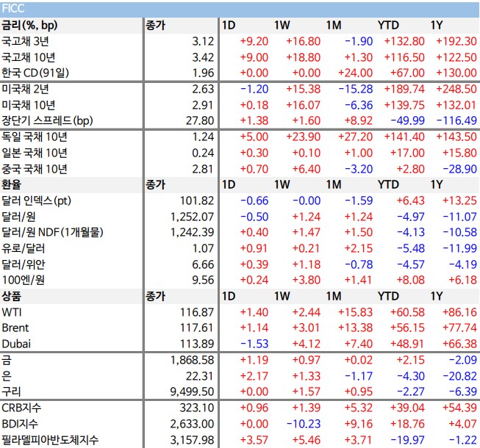The height and width of the screenshot is (448, 480).
Task: Click YTD header in 환율 section
Action: (x=388, y=184)
